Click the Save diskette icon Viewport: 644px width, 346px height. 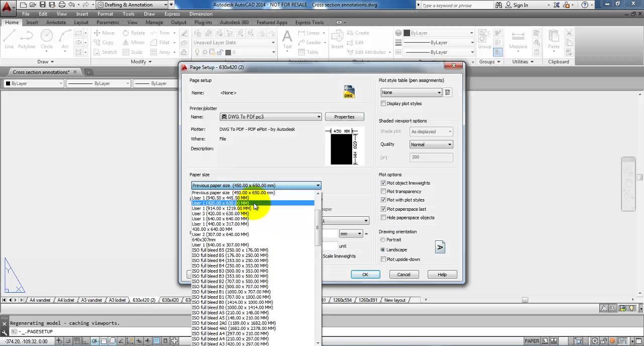click(x=42, y=5)
